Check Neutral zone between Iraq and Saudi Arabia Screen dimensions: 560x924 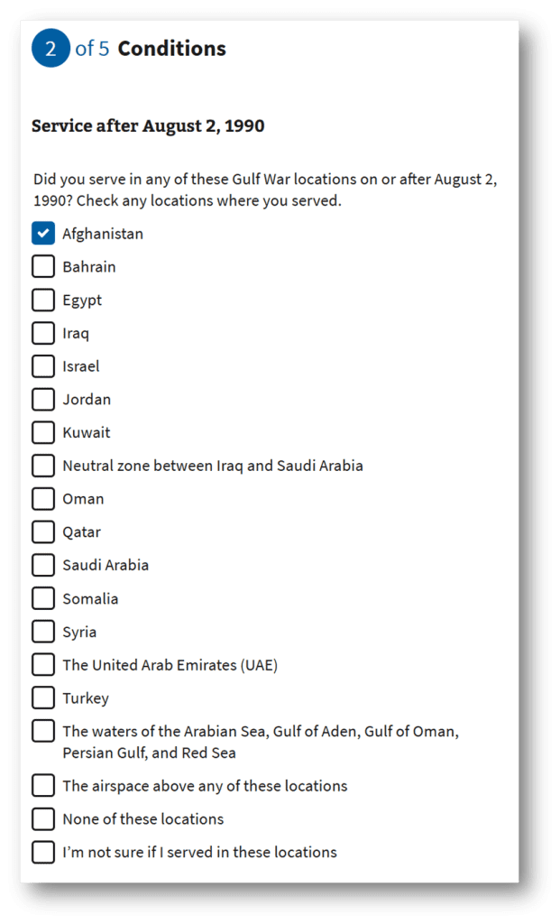tap(42, 466)
